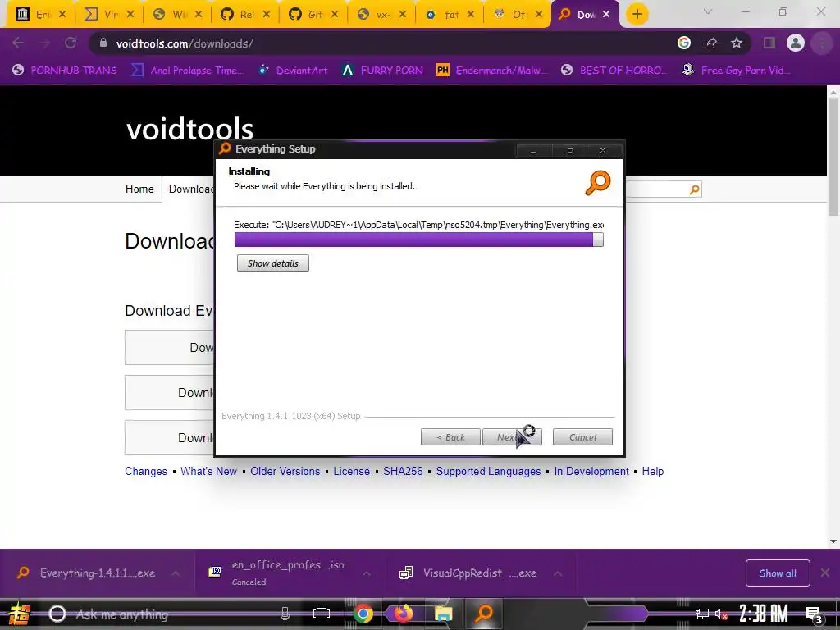
Task: Click the voidtools site search icon
Action: pos(694,189)
